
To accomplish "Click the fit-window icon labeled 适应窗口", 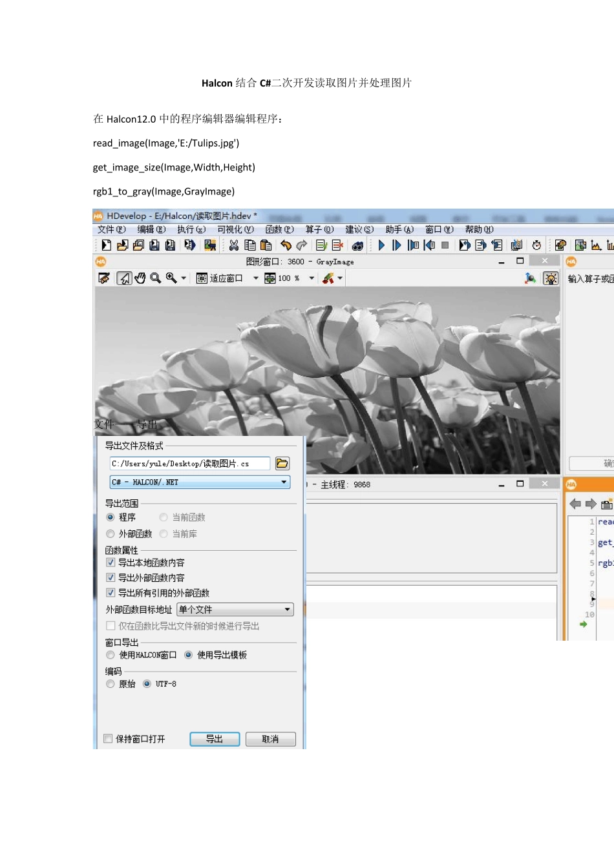I will (x=202, y=278).
